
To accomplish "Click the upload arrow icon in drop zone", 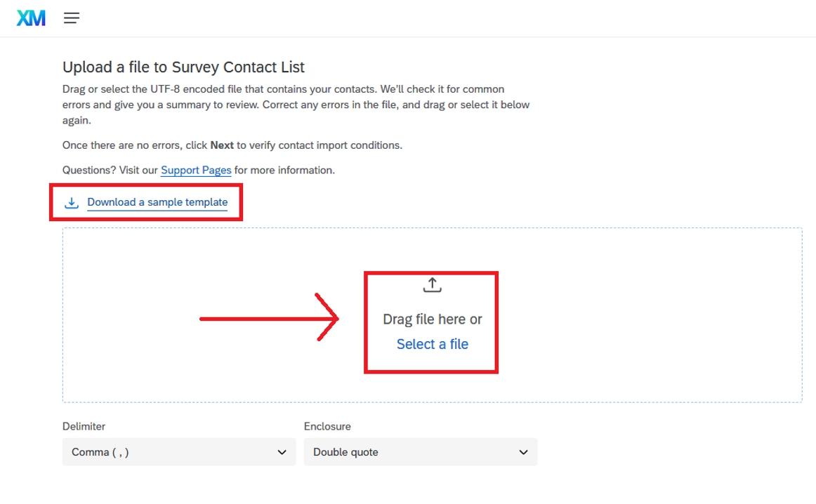I will coord(432,285).
